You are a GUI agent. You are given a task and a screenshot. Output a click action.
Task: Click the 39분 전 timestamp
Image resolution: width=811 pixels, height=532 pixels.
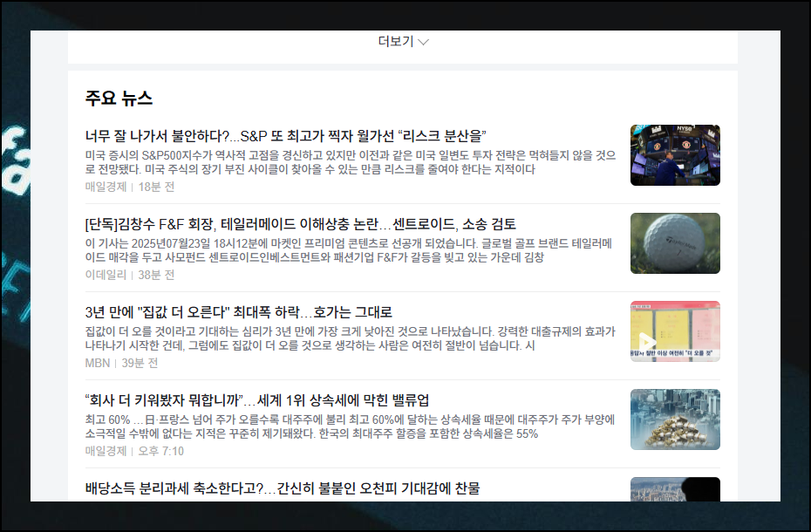(x=140, y=363)
